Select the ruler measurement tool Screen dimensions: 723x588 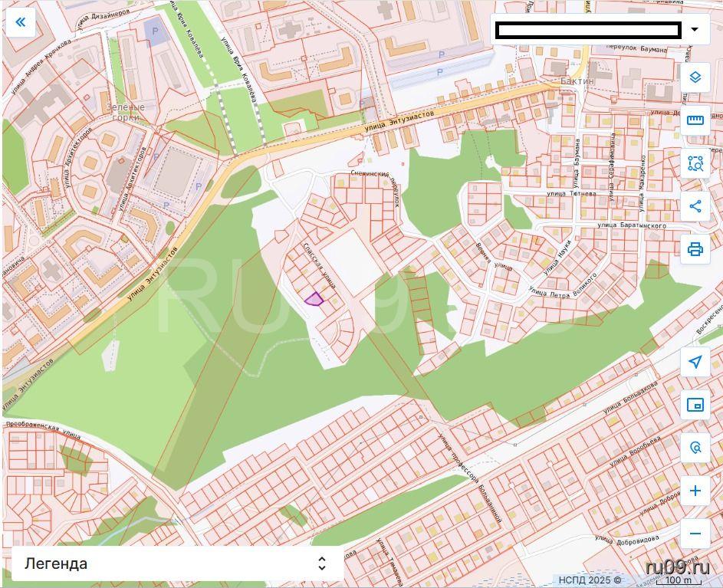pyautogui.click(x=695, y=120)
